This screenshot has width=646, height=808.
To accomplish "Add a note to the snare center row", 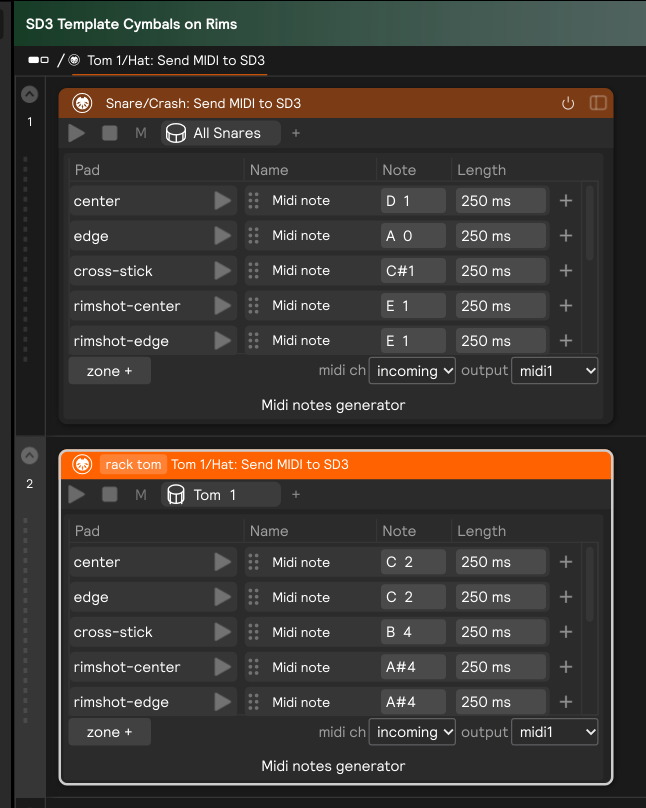I will click(x=566, y=201).
